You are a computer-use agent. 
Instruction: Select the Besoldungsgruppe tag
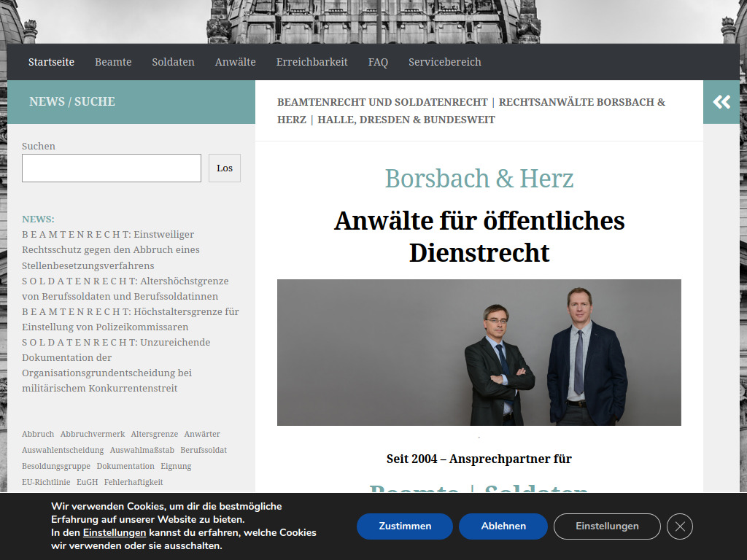click(x=55, y=466)
